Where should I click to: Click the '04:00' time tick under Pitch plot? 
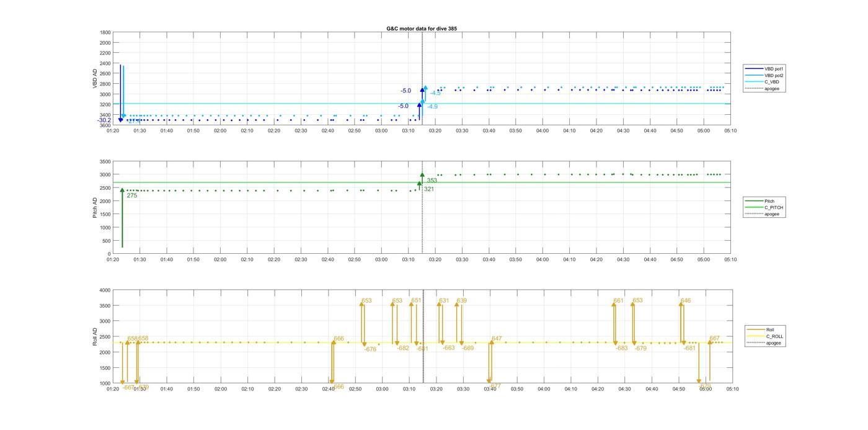point(542,259)
